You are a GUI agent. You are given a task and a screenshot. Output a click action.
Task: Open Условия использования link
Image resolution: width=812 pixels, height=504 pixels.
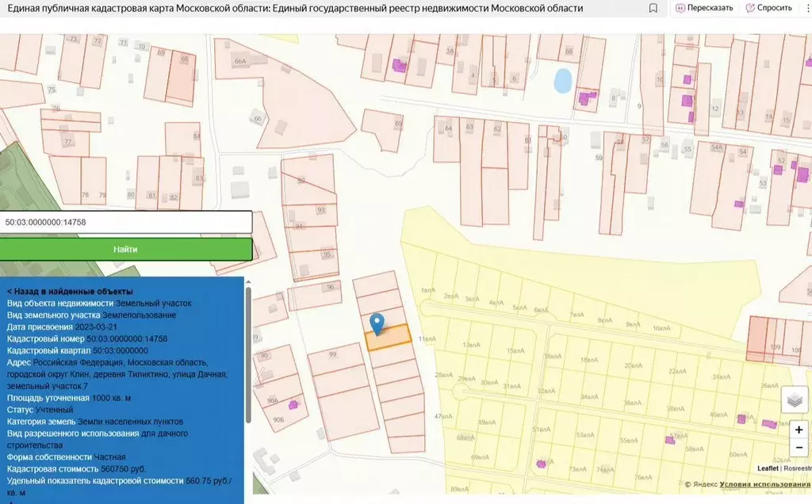pos(764,484)
